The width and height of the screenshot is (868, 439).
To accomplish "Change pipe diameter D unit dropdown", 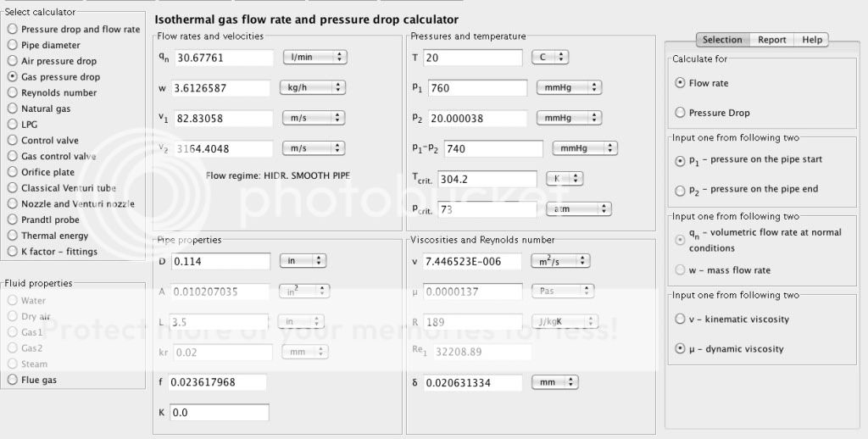I will point(303,261).
